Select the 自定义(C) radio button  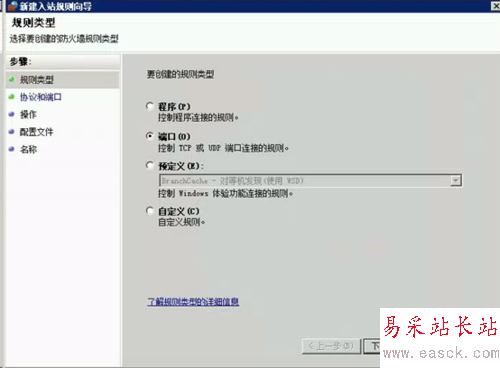pyautogui.click(x=150, y=211)
